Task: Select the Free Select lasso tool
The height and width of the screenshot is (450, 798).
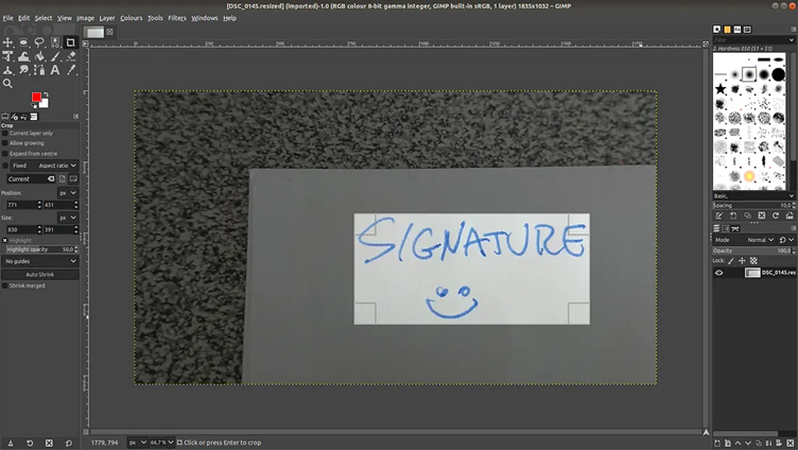Action: click(x=39, y=42)
